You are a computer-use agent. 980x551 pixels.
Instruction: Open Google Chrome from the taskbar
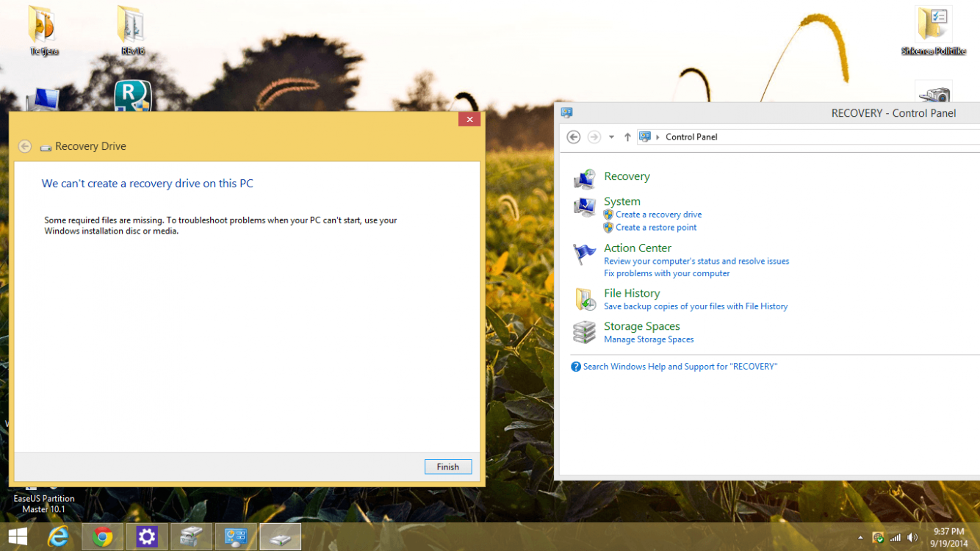[x=103, y=537]
